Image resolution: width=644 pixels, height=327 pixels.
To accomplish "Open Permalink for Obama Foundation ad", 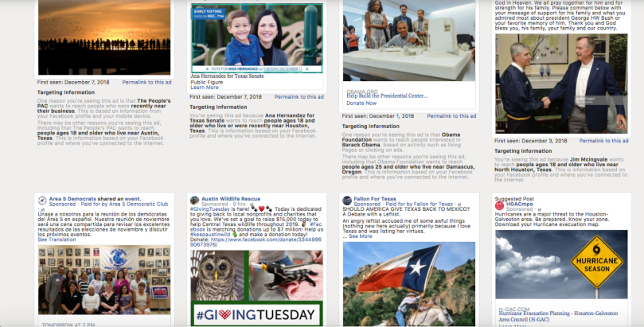I will click(451, 116).
